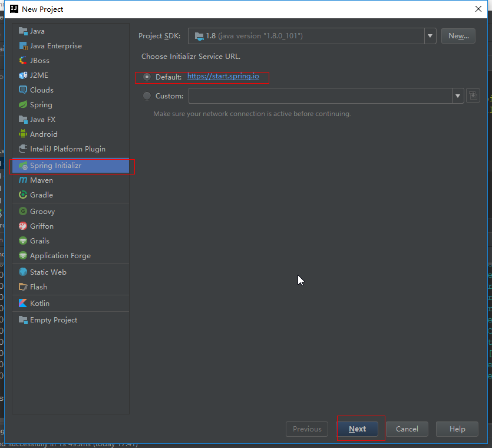Click the Java Enterprise icon

click(23, 46)
